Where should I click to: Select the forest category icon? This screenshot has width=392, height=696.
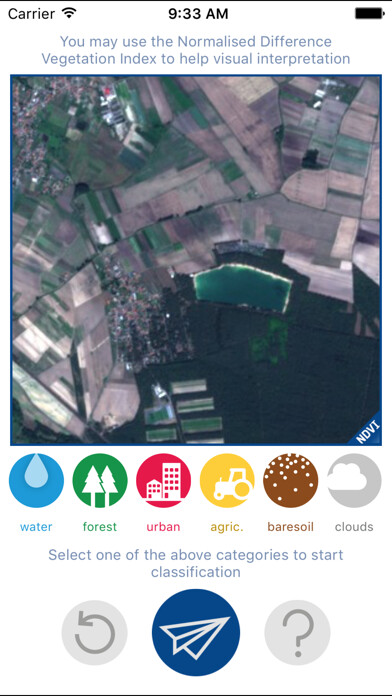[100, 480]
